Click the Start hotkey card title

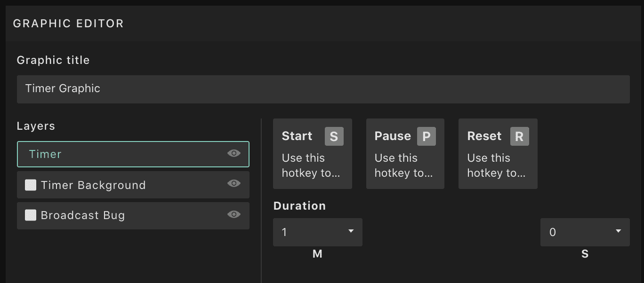(x=297, y=136)
